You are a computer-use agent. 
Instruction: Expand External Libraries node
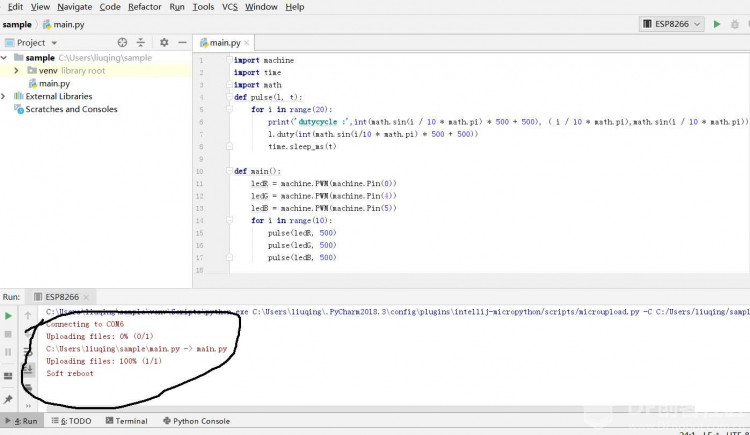tap(4, 96)
